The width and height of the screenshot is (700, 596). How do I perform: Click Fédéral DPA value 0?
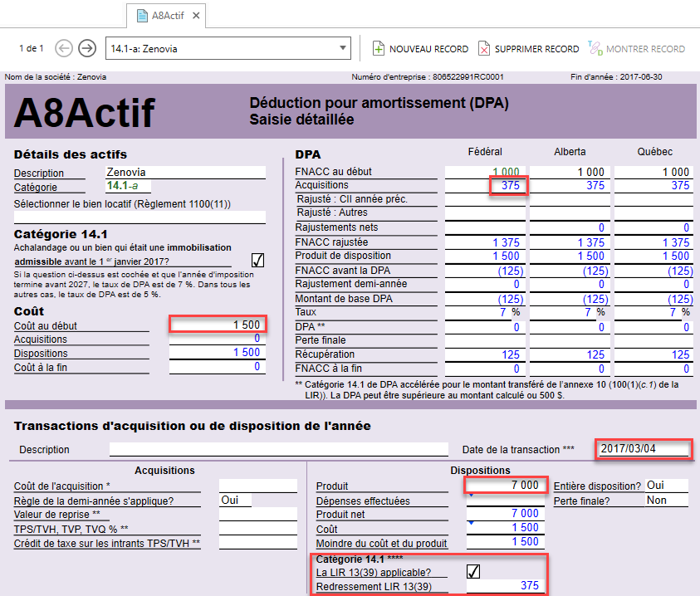(485, 327)
